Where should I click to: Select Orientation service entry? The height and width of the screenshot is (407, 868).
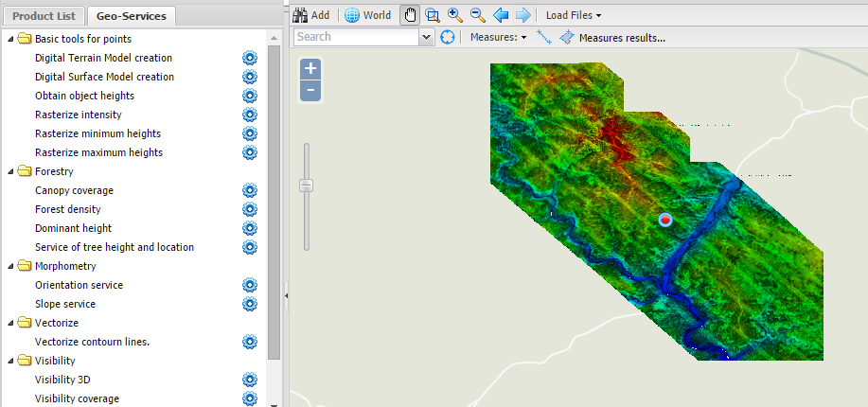pos(80,285)
